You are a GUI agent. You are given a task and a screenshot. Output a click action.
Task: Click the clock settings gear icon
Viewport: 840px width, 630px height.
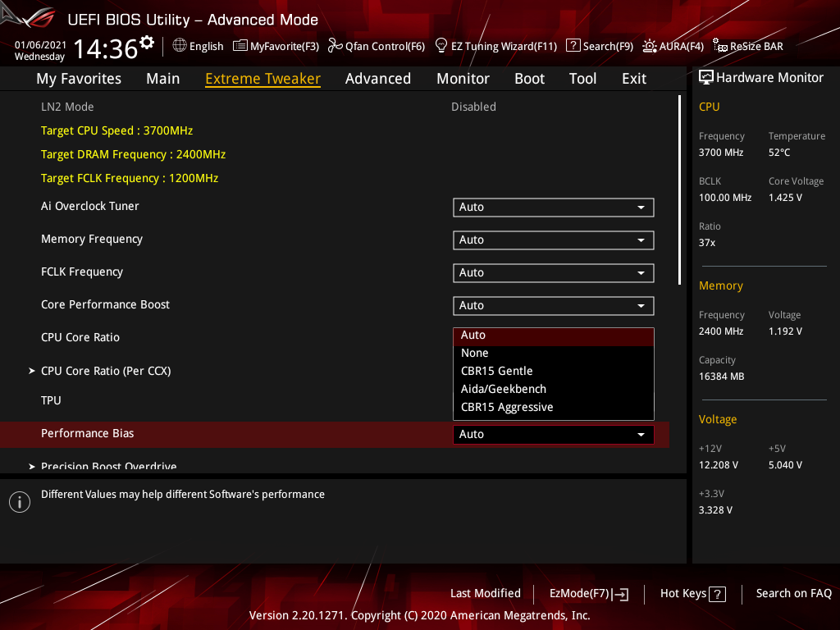pyautogui.click(x=147, y=43)
